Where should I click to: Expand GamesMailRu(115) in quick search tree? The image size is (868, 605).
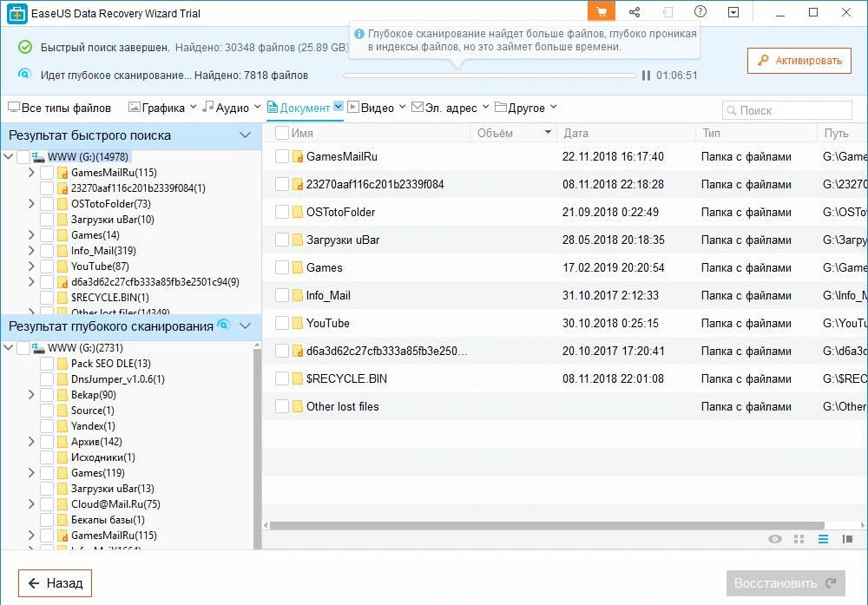31,173
